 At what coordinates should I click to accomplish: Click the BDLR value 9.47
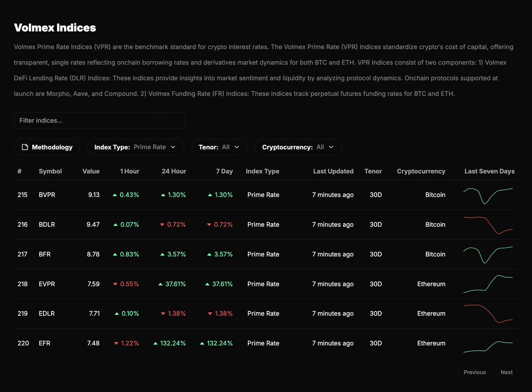click(x=93, y=225)
